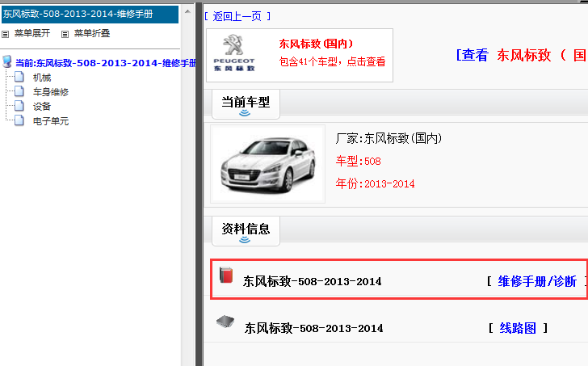Image resolution: width=588 pixels, height=366 pixels.
Task: Click the 厂家:东风标致(国内) text
Action: point(388,138)
